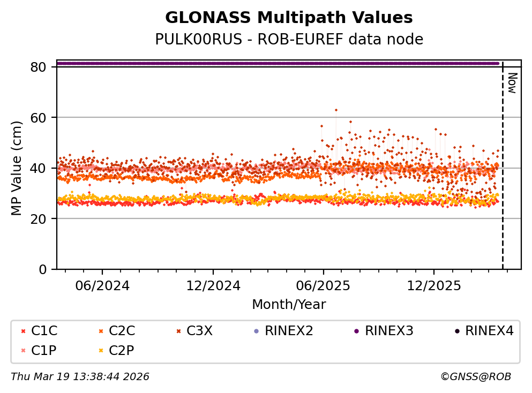Click the 'MP Value (cm)' axis label
This screenshot has height=393, width=532.
(x=17, y=168)
